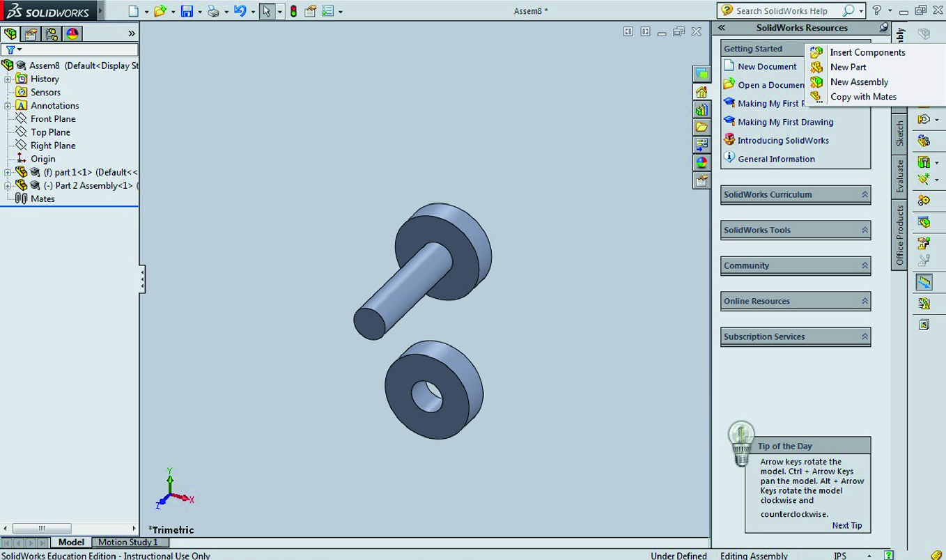Click the Rebuild traffic light icon
Viewport: 946px width, 560px height.
coord(293,11)
